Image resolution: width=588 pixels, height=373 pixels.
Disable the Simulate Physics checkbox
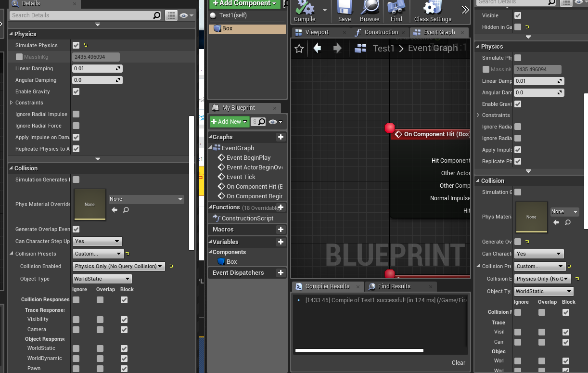click(75, 45)
